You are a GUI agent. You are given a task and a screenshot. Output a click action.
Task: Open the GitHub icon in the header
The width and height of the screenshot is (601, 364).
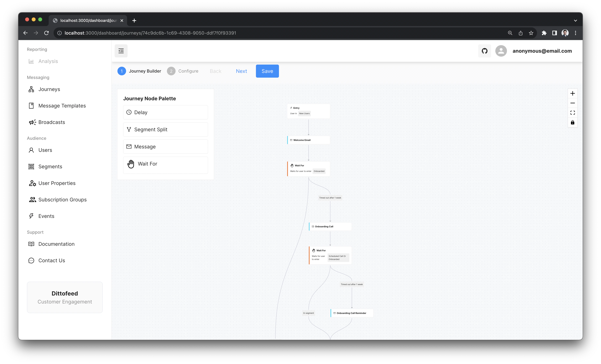484,51
